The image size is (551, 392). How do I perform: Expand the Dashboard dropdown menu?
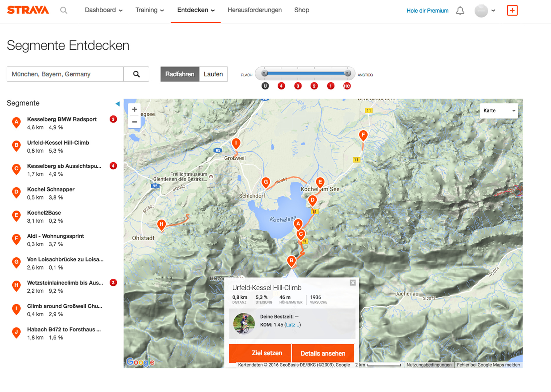click(x=103, y=10)
